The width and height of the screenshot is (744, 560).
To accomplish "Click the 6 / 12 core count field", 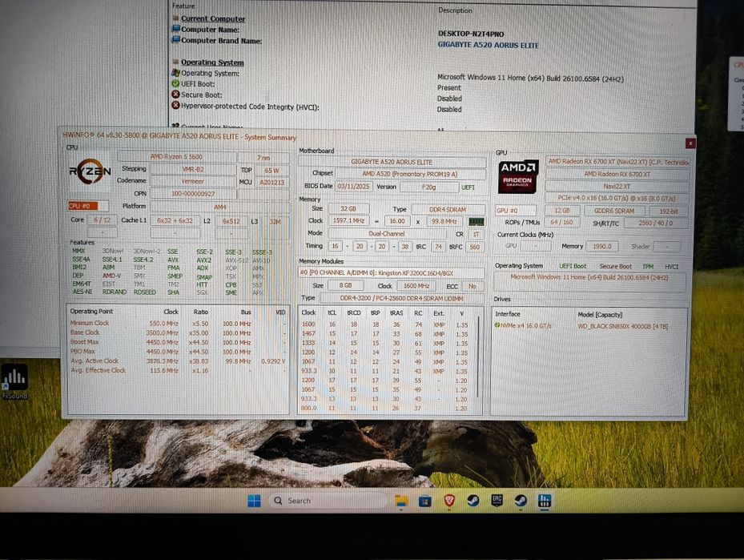I will pos(102,220).
